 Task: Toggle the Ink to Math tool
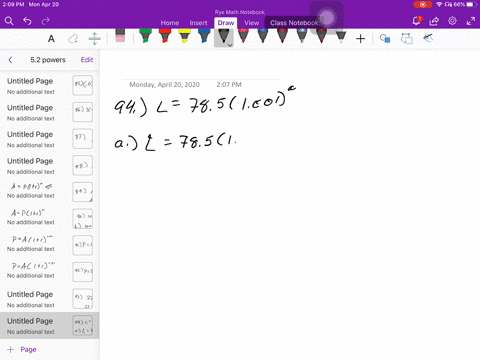tap(428, 38)
